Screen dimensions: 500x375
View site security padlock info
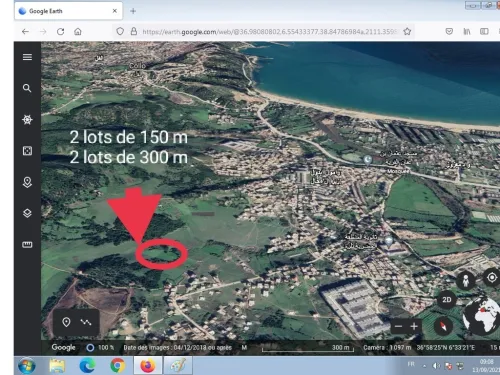(x=134, y=31)
